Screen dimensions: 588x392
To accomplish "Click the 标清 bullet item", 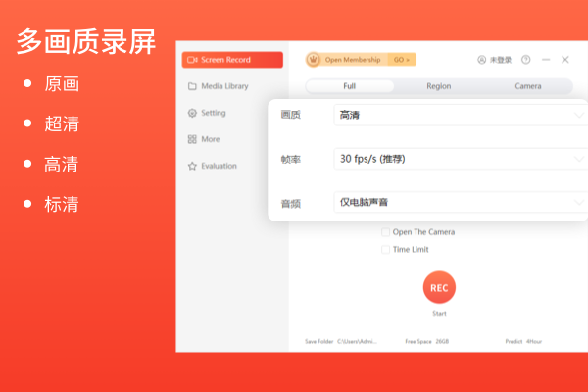I will [62, 205].
